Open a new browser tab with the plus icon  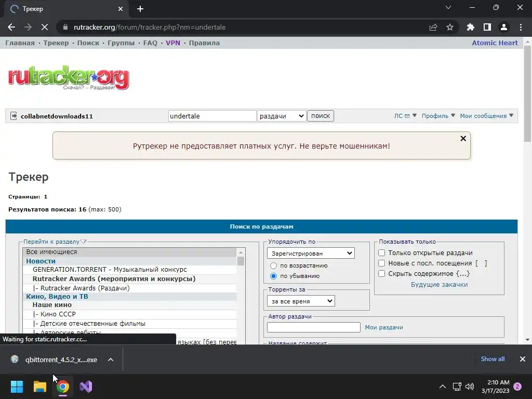pyautogui.click(x=140, y=9)
